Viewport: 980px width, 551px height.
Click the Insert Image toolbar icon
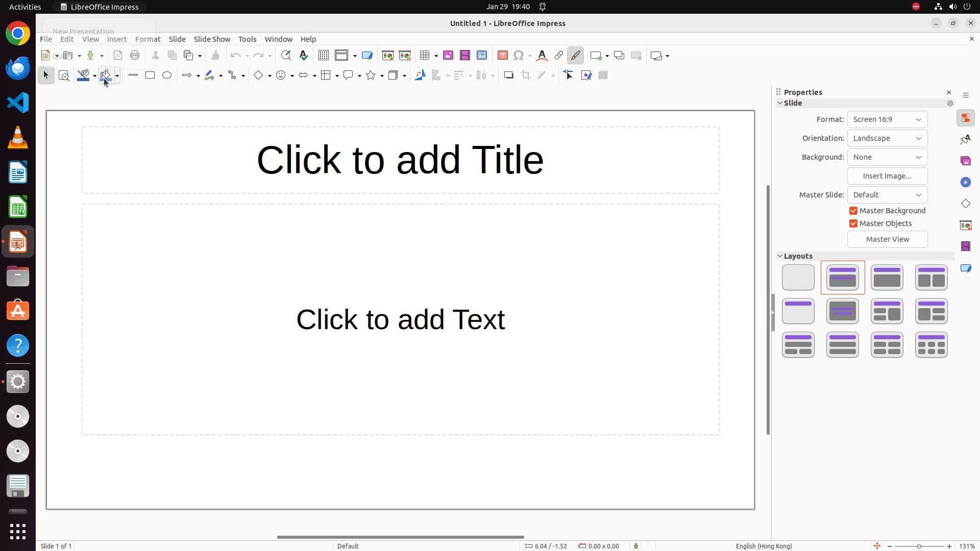(x=448, y=56)
